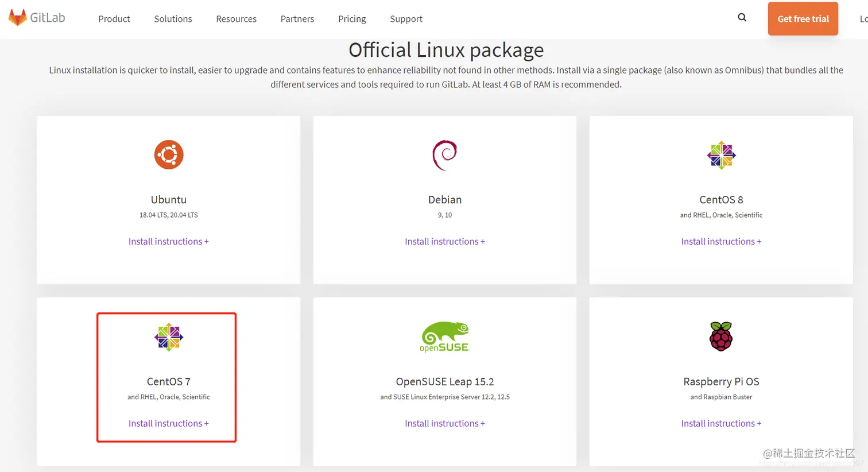Click the Ubuntu logo icon
Viewport: 868px width, 472px height.
(169, 154)
